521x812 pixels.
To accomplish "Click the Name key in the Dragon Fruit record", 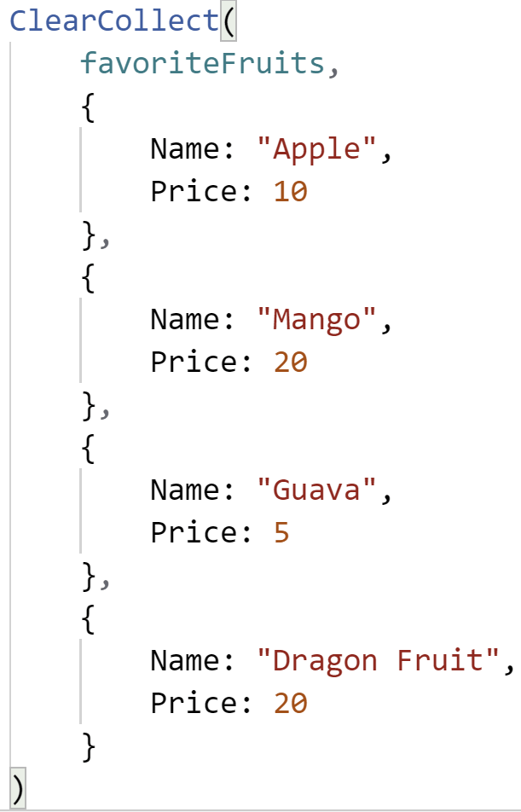I will (185, 660).
